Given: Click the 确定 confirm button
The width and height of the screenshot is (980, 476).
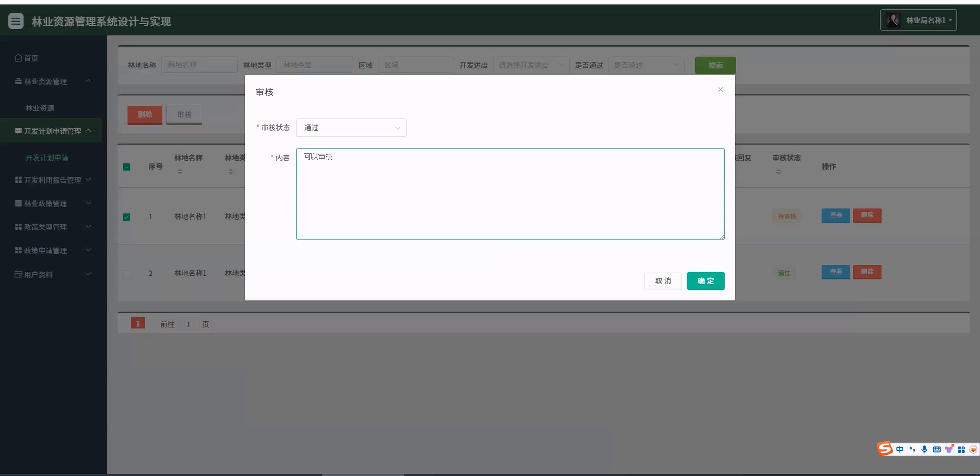Looking at the screenshot, I should [x=705, y=281].
